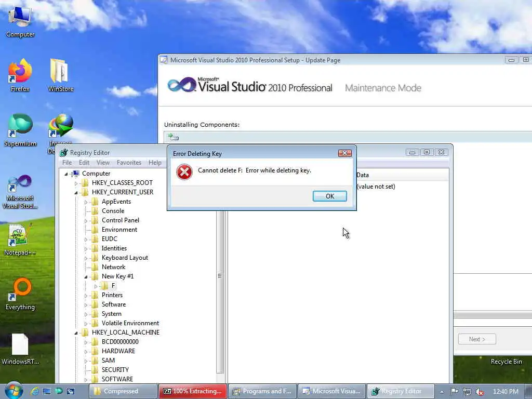Expand the HKEY_CLASSES_ROOT node
Image resolution: width=532 pixels, height=399 pixels.
tap(76, 183)
